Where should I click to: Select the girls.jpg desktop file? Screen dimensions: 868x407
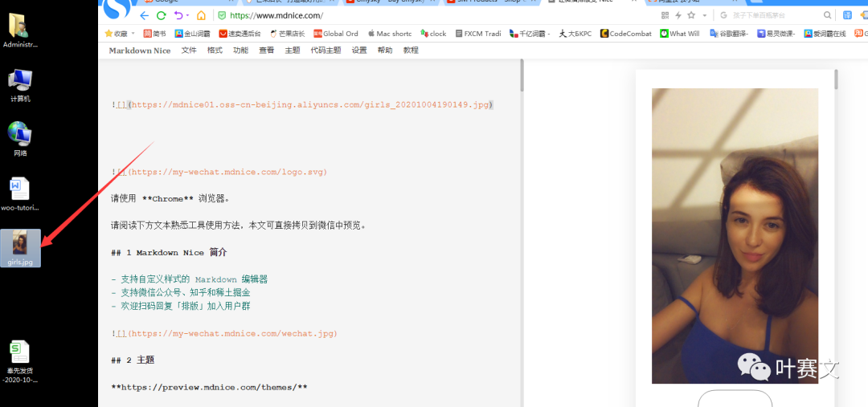coord(20,248)
